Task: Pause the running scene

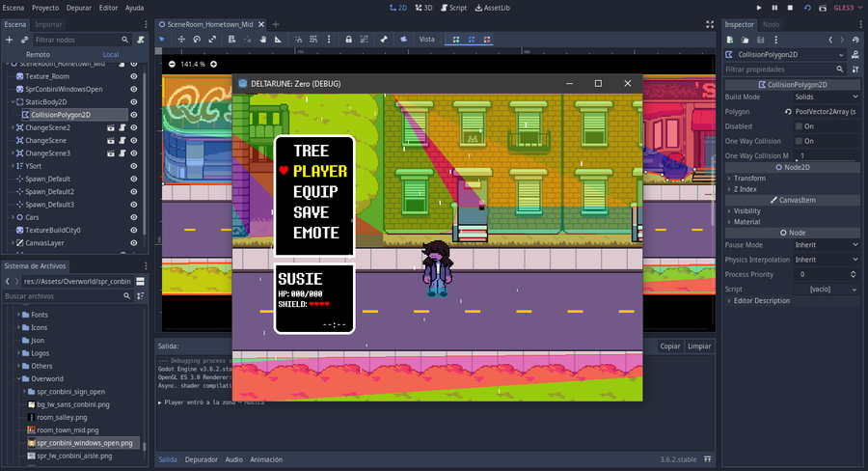Action: (774, 8)
